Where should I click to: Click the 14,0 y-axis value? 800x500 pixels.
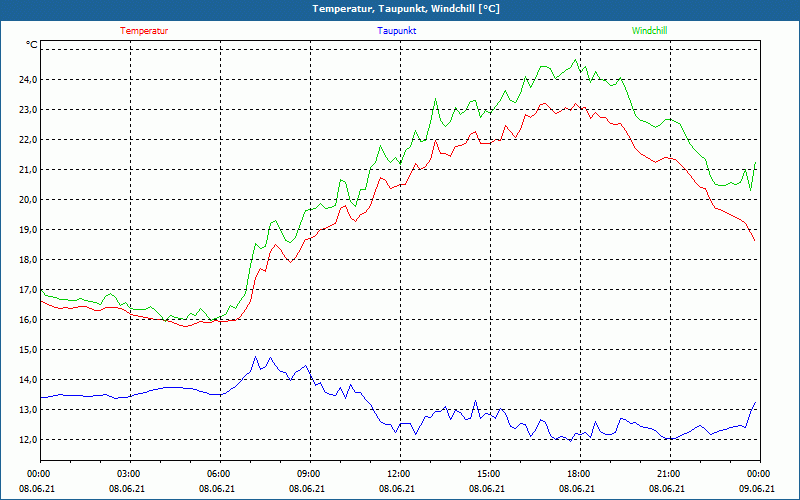[x=29, y=380]
